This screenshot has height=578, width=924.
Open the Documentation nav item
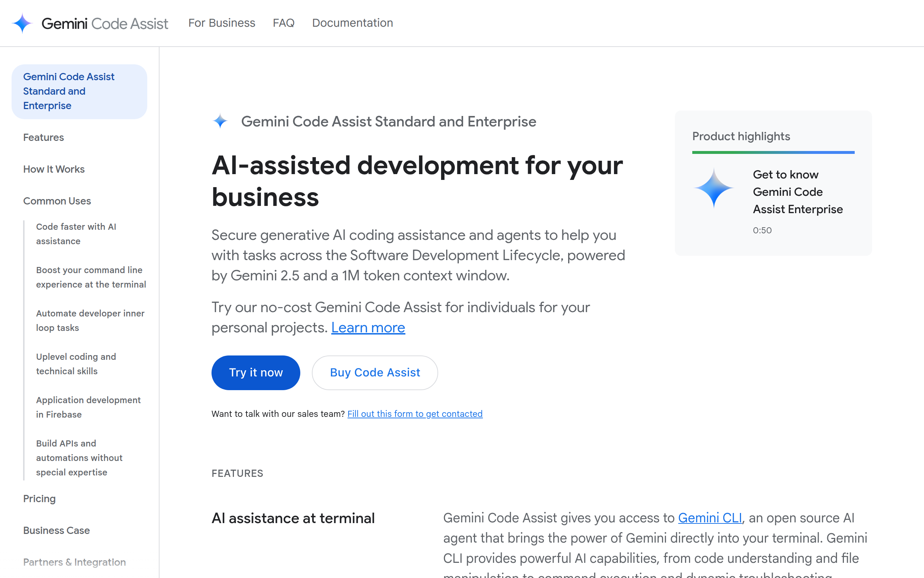(x=352, y=23)
